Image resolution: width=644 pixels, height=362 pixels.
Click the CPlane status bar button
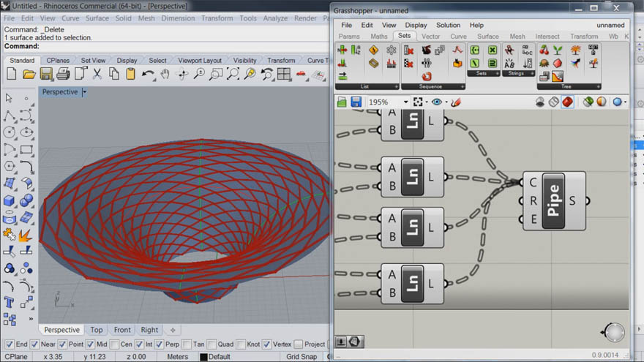pyautogui.click(x=16, y=357)
